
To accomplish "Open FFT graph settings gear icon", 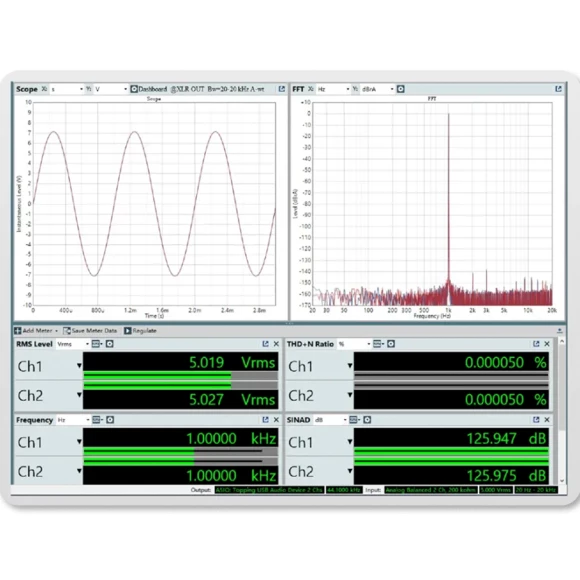I will pos(401,89).
